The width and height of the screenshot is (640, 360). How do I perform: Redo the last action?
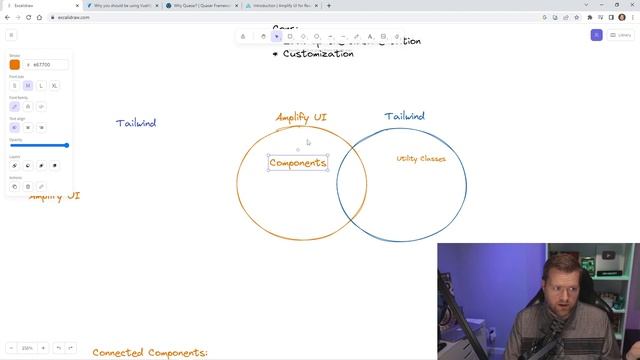[71, 348]
